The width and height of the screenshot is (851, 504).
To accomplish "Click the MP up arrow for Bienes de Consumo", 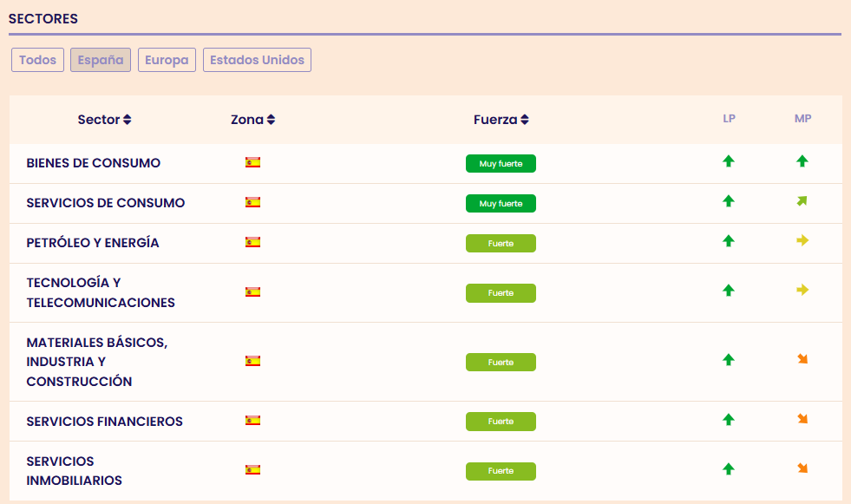I will (x=802, y=161).
